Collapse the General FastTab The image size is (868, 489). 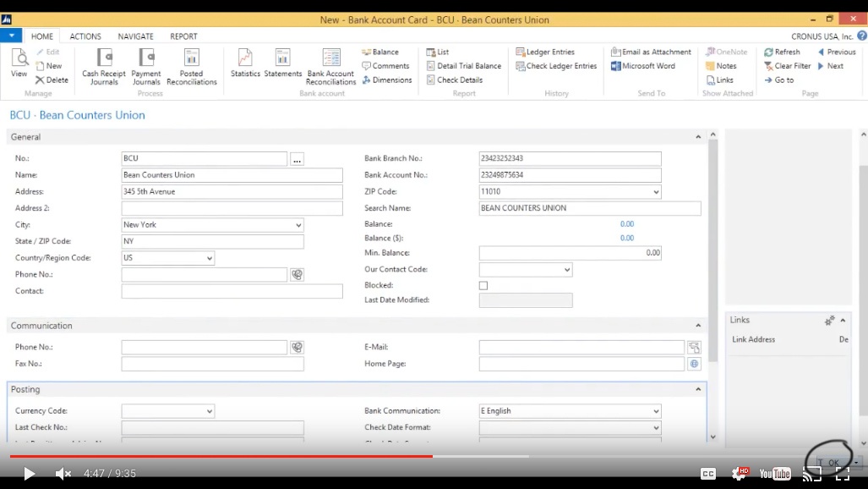(698, 137)
